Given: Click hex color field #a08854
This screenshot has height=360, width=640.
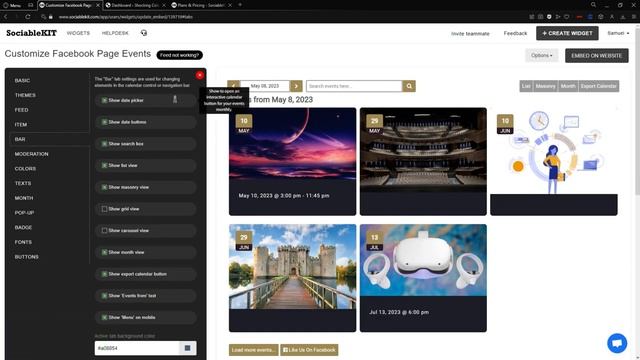Looking at the screenshot, I should click(137, 348).
